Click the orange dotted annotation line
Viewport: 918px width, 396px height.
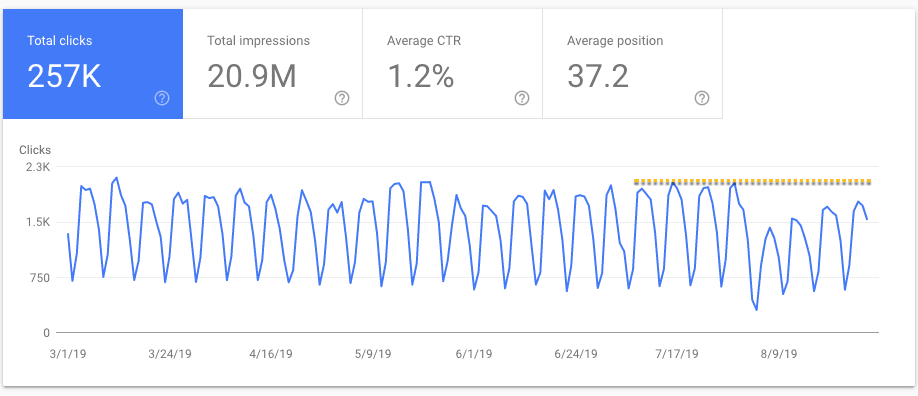752,182
